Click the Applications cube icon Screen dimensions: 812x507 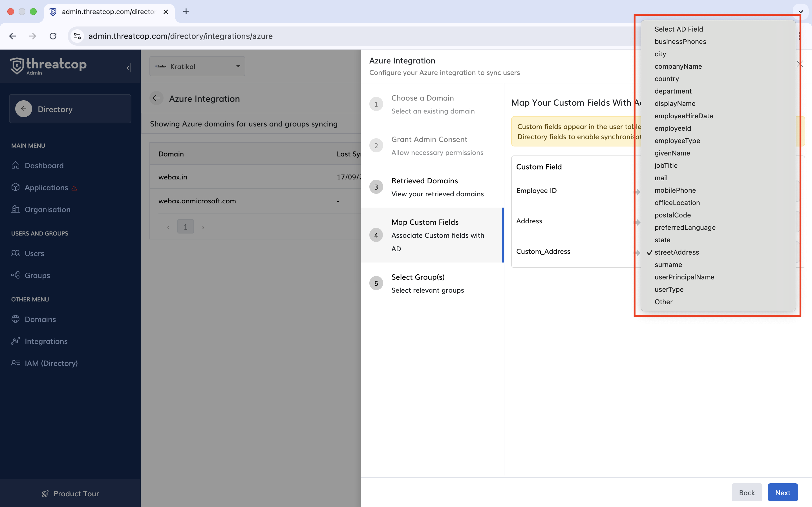click(16, 187)
